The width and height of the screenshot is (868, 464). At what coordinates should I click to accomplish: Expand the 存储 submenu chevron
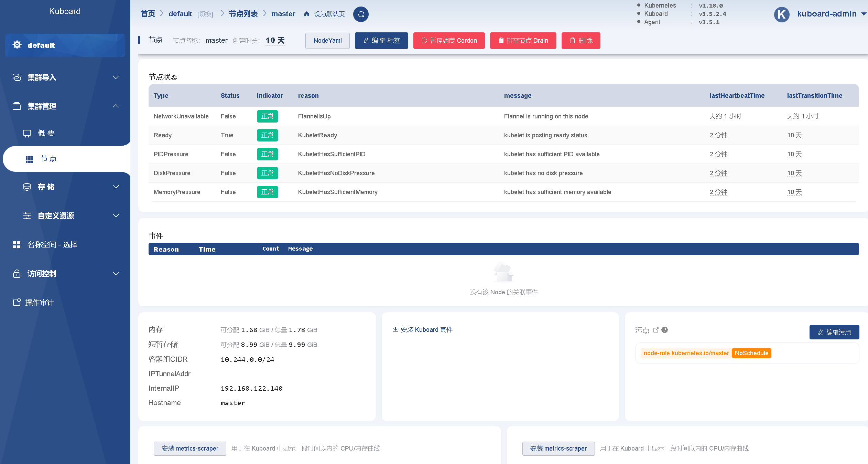pyautogui.click(x=116, y=187)
